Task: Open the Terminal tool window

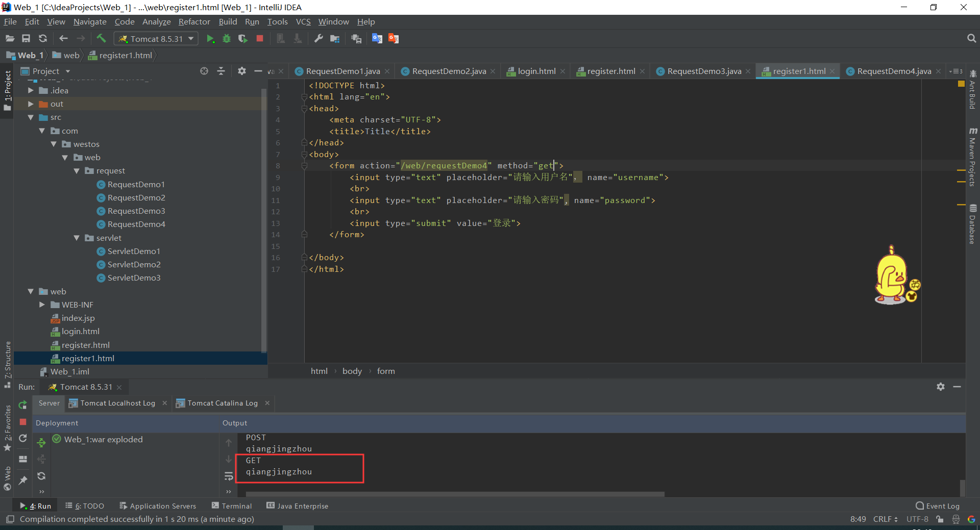Action: coord(232,506)
